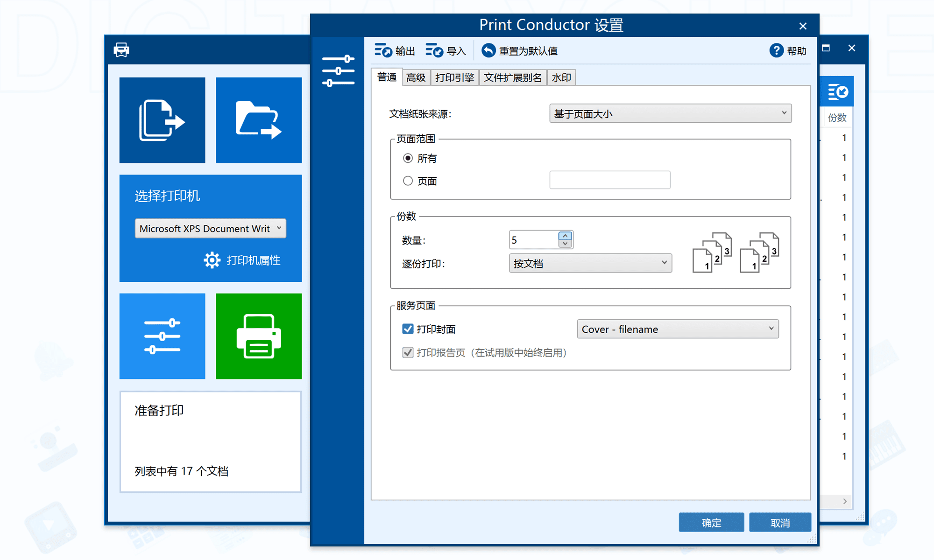This screenshot has width=934, height=560.
Task: Click into the page range text field
Action: [610, 180]
